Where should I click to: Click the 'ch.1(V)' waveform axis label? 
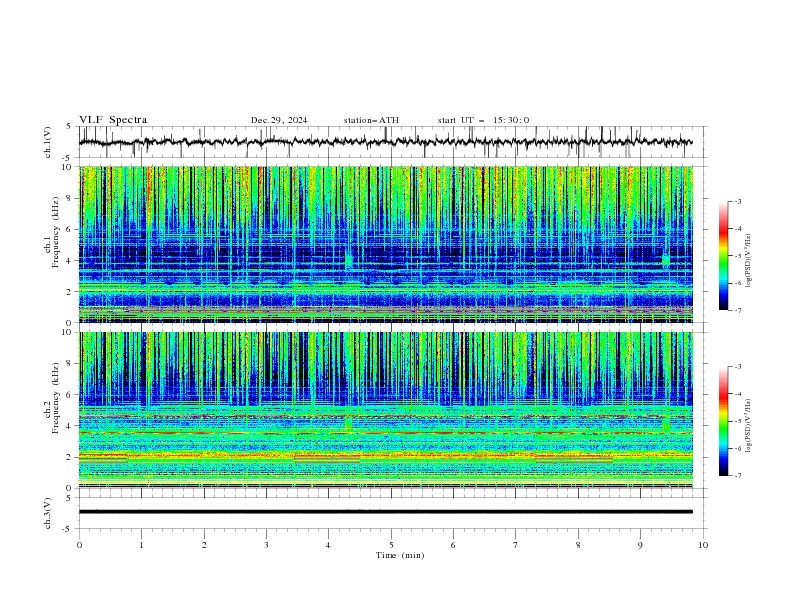(x=48, y=142)
